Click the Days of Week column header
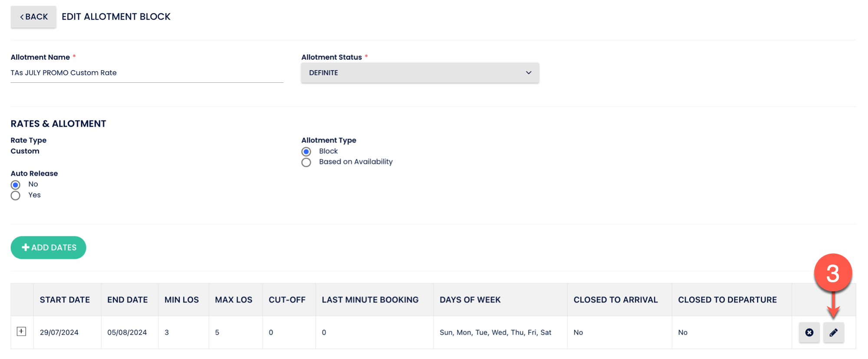The height and width of the screenshot is (359, 868). 470,300
